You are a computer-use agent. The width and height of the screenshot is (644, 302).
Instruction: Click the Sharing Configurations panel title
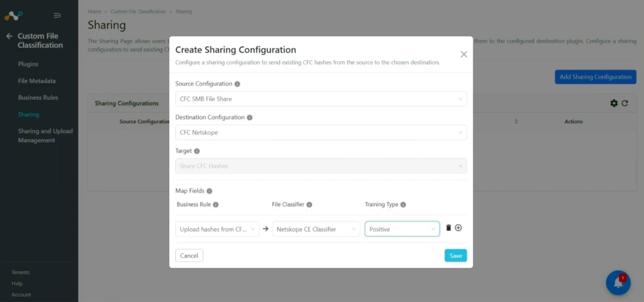click(x=126, y=103)
